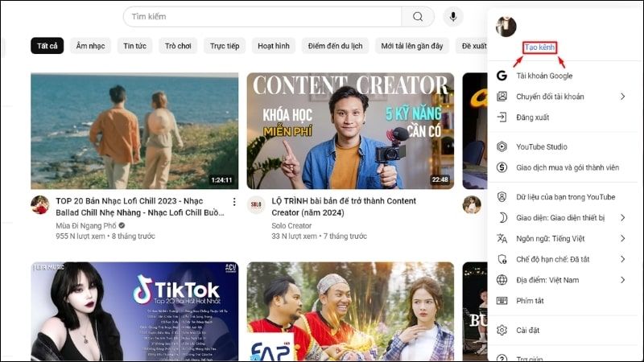Open Solo Creator channel avatar
The width and height of the screenshot is (644, 362).
pyautogui.click(x=256, y=205)
